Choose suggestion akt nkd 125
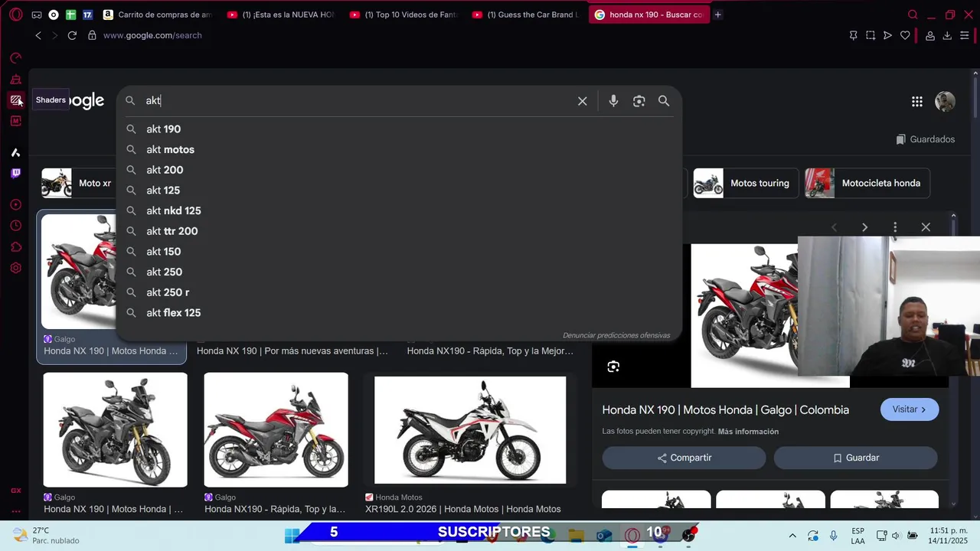Viewport: 980px width, 551px height. (x=398, y=210)
